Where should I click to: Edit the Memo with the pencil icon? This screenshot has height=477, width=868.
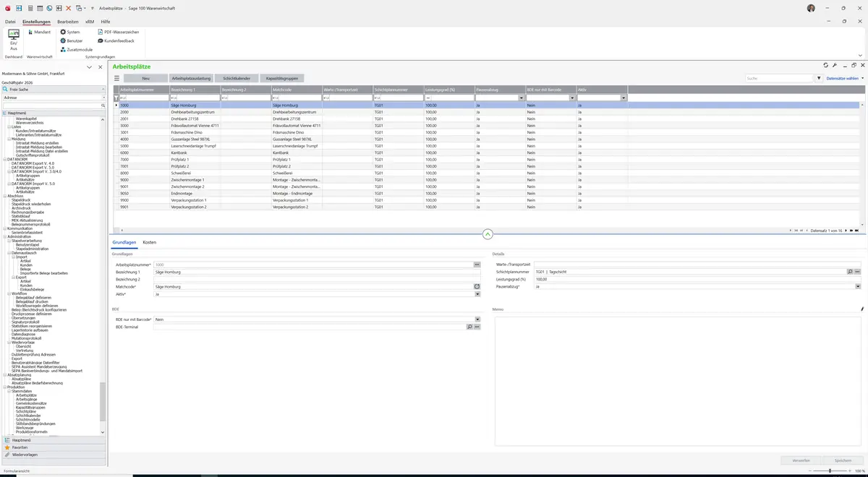(861, 309)
